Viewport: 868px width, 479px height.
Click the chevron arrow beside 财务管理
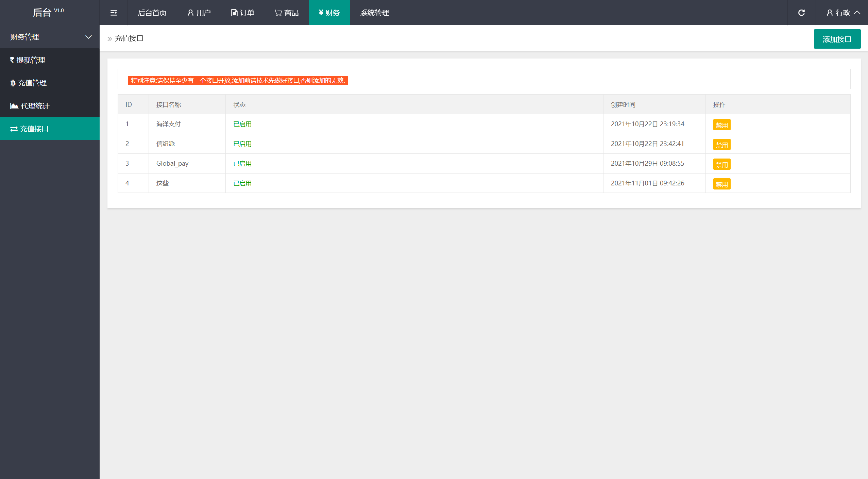click(88, 37)
